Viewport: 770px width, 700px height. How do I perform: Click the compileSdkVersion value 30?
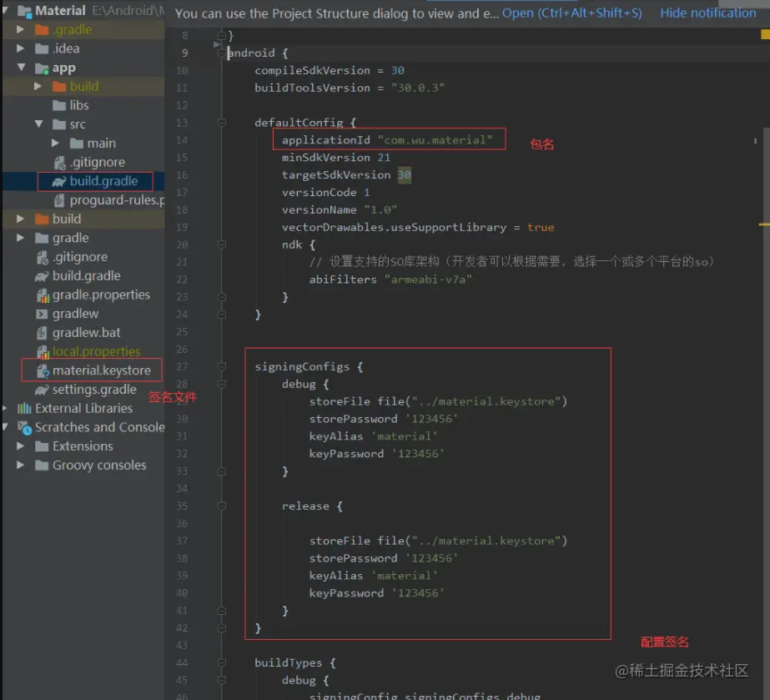point(398,70)
